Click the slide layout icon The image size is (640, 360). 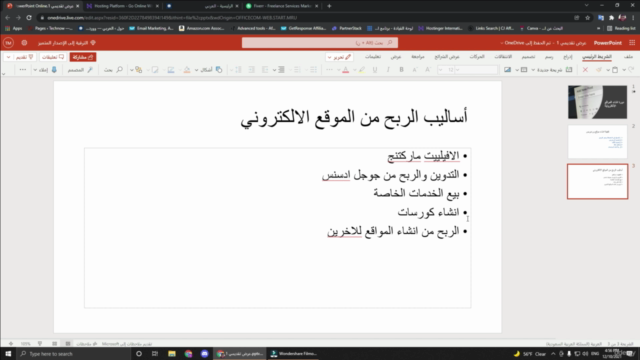pyautogui.click(x=524, y=70)
